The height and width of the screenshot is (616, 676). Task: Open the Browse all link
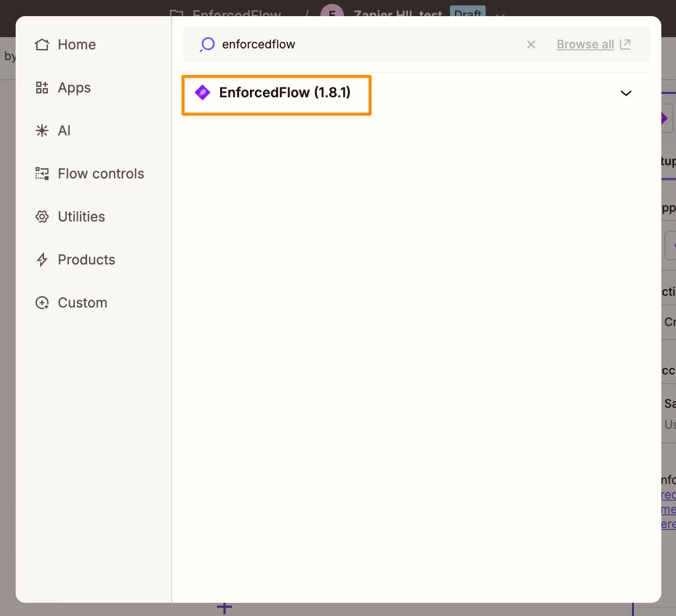585,44
